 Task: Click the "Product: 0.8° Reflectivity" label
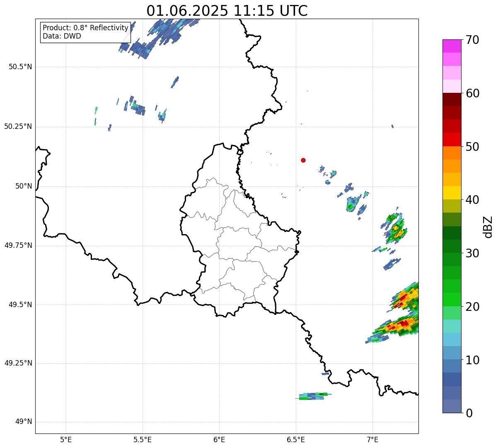pos(85,28)
